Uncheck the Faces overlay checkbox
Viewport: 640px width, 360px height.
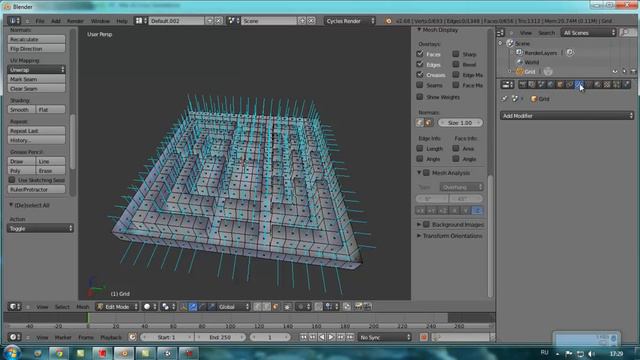click(420, 54)
